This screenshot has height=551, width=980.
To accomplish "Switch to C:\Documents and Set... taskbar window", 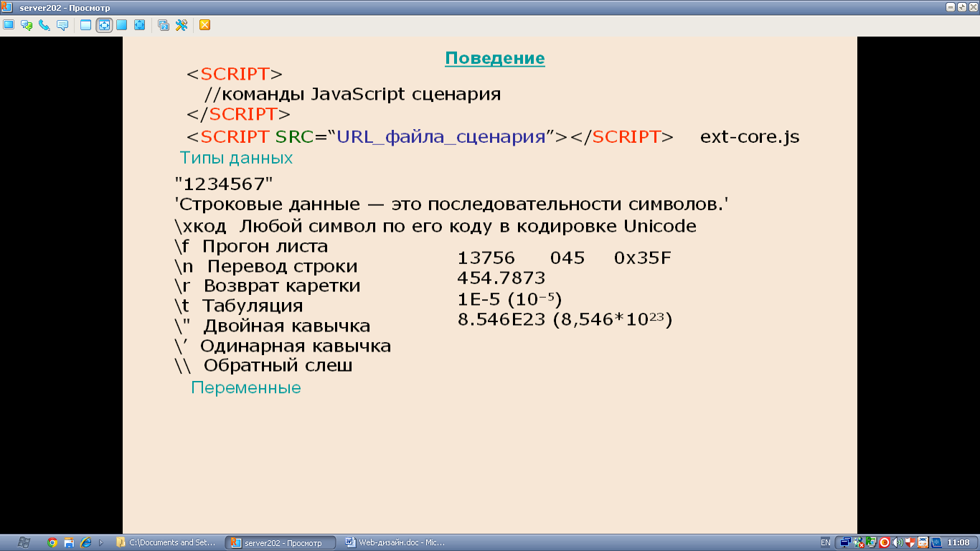I will pos(167,542).
